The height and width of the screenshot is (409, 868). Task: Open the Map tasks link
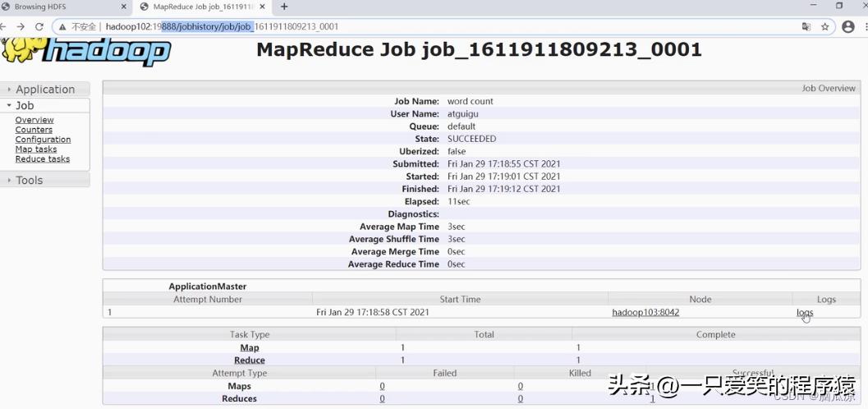[36, 149]
